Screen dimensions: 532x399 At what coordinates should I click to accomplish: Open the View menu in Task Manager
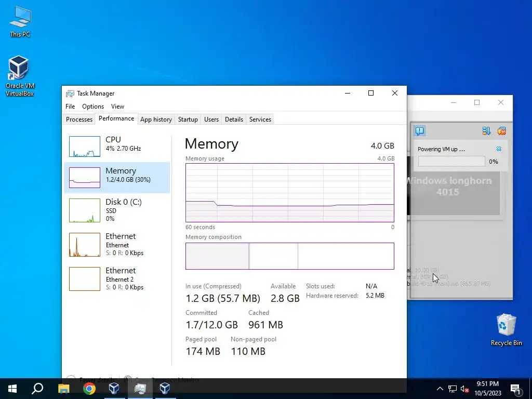[x=117, y=106]
